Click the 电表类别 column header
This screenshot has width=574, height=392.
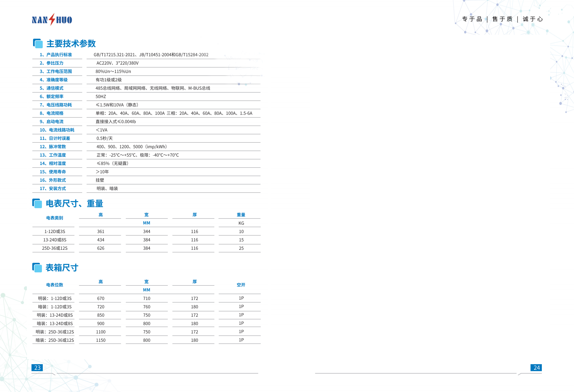coord(55,218)
